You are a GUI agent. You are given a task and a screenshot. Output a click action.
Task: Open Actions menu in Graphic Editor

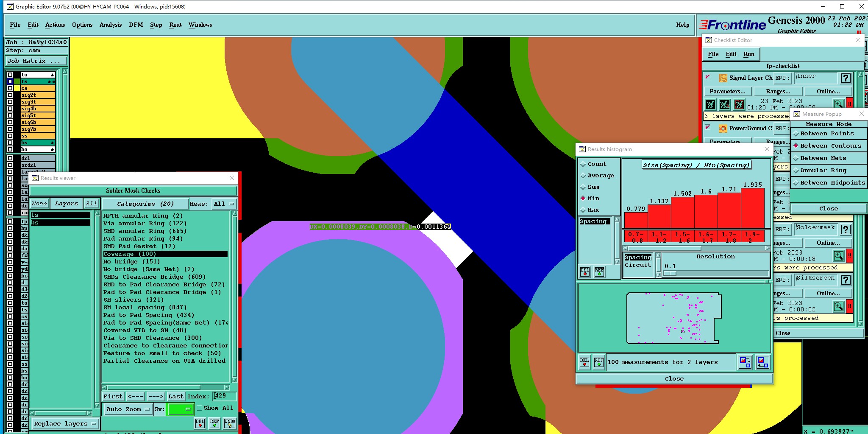[x=55, y=25]
